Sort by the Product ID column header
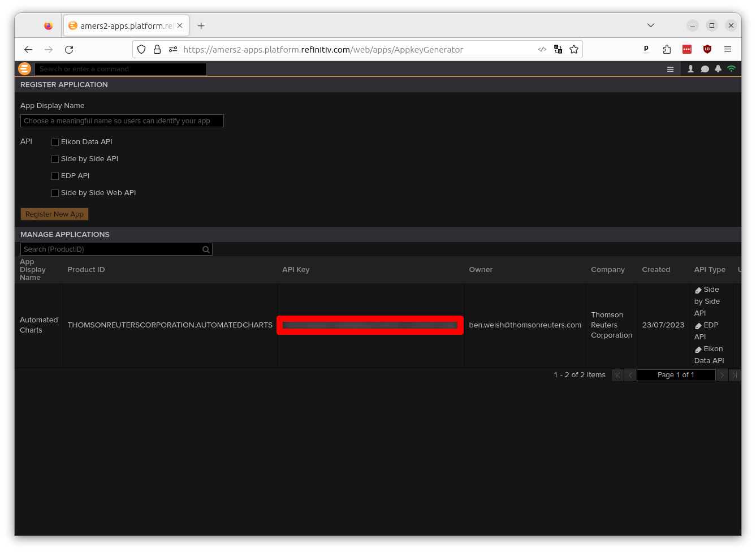 click(86, 270)
